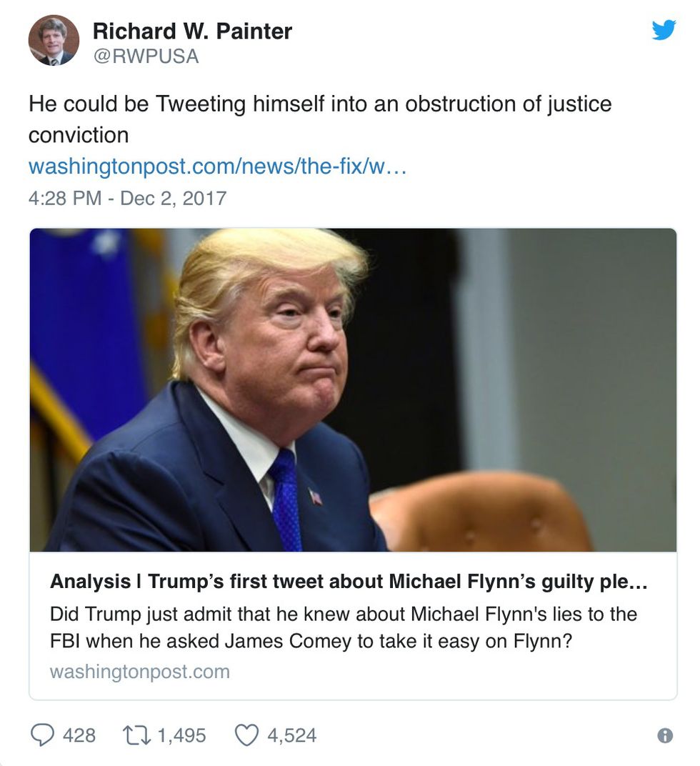Click the 4:28 PM tweet time
Viewport: 700px width, 766px height.
(x=65, y=198)
